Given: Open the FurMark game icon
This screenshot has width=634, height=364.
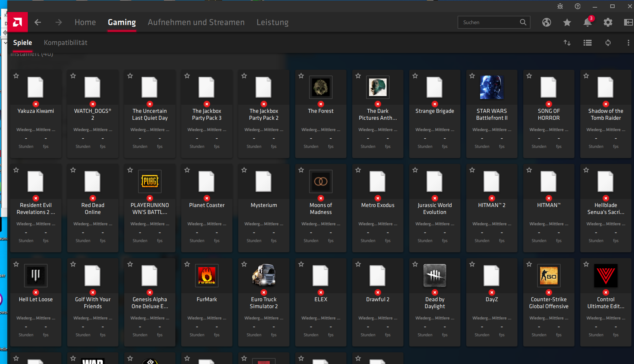Looking at the screenshot, I should (x=207, y=276).
